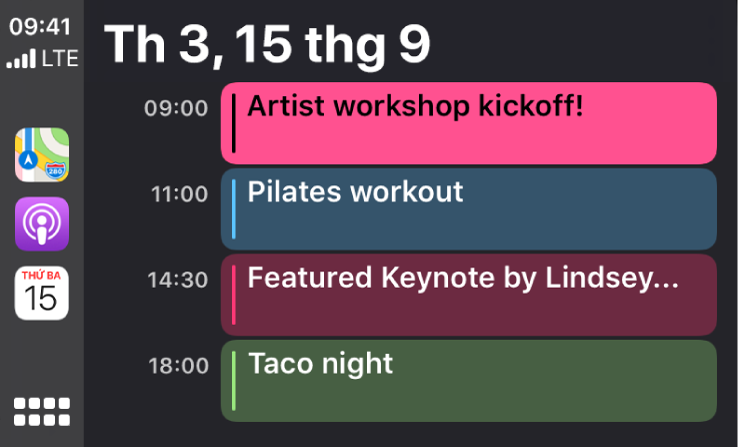739x447 pixels.
Task: Tap the cellular signal strength bars
Action: click(x=21, y=58)
